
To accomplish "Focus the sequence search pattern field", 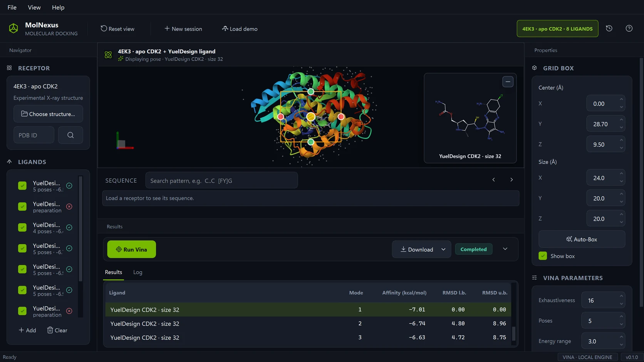I will pyautogui.click(x=221, y=180).
